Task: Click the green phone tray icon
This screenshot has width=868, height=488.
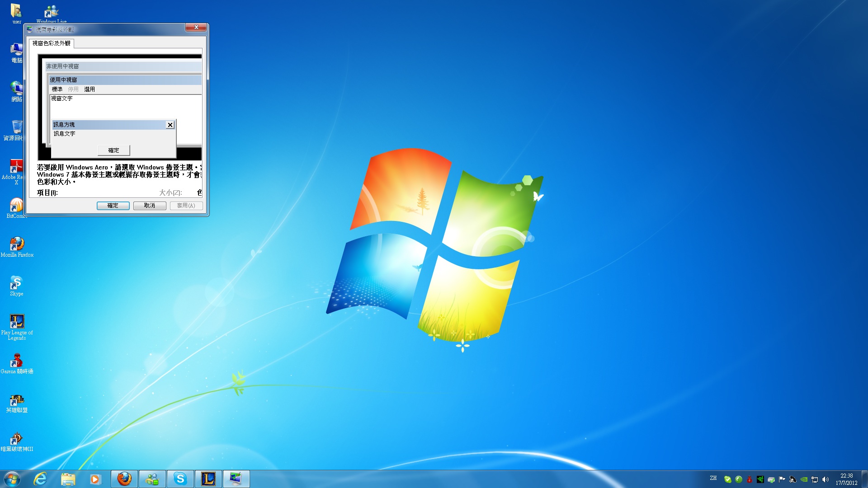Action: point(739,479)
